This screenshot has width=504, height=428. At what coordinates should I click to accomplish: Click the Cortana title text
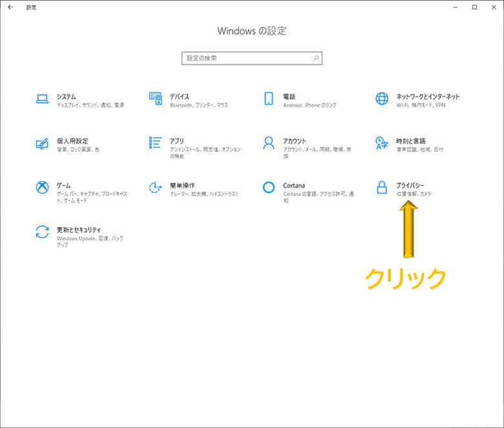(294, 186)
